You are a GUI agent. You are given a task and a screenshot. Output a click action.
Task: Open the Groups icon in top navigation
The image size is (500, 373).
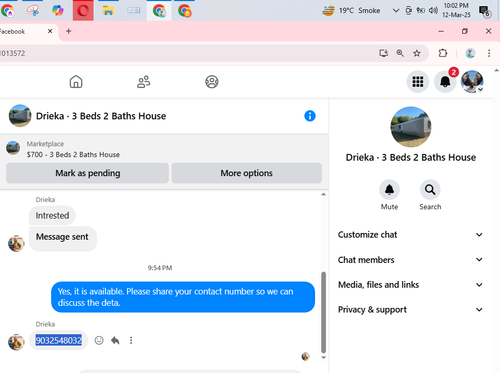(212, 82)
